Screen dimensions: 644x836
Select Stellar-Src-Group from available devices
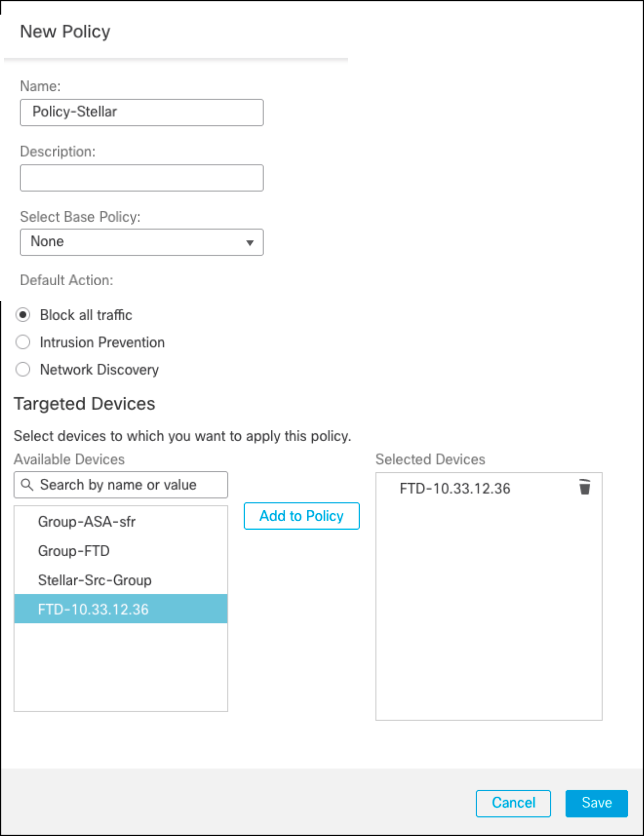pyautogui.click(x=95, y=580)
